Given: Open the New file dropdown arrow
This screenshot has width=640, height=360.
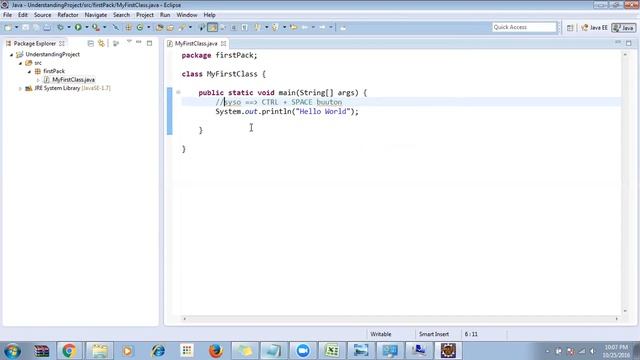Looking at the screenshot, I should [x=16, y=27].
